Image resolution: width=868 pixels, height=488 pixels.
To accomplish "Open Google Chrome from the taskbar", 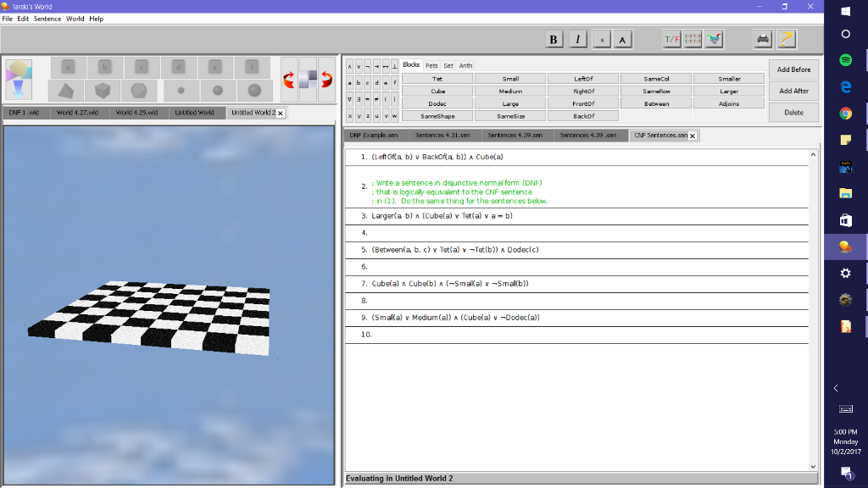I will point(845,114).
